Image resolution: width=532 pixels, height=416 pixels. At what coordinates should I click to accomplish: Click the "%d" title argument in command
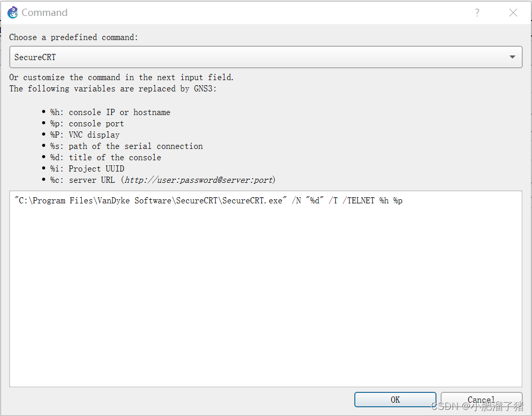[x=314, y=200]
